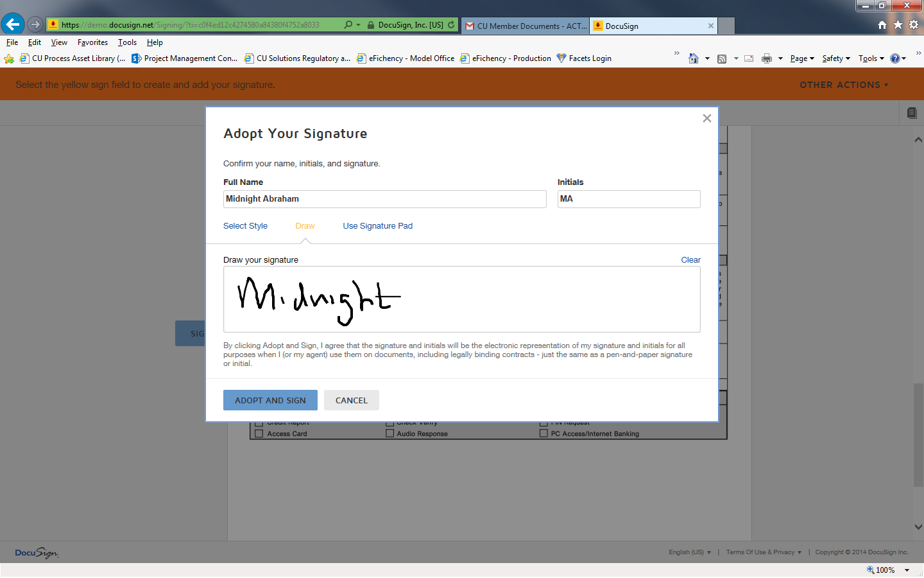Screen dimensions: 924x578
Task: Open CU Solutions Regulatory favorite
Action: (x=297, y=58)
